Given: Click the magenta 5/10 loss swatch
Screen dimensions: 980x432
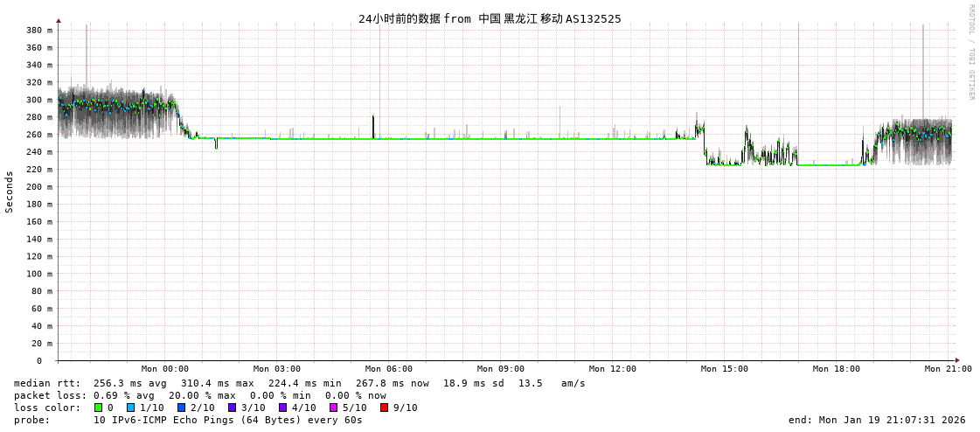Looking at the screenshot, I should [x=333, y=408].
